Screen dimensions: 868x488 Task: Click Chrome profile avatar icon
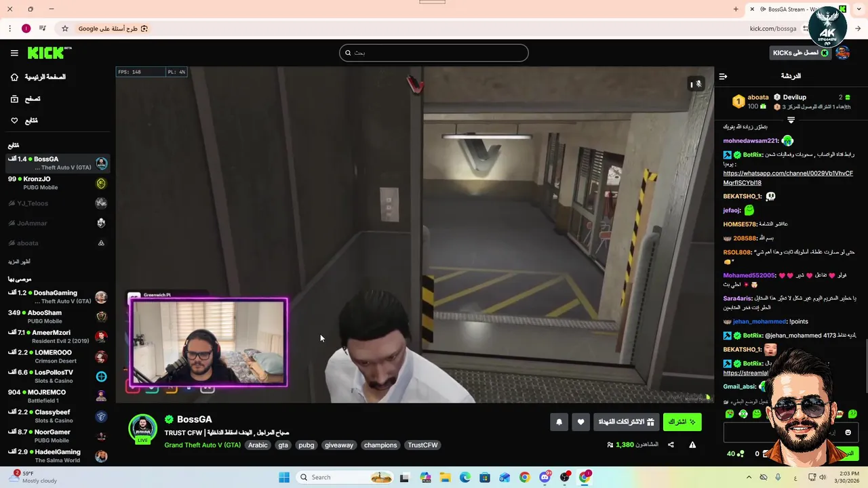pos(26,28)
